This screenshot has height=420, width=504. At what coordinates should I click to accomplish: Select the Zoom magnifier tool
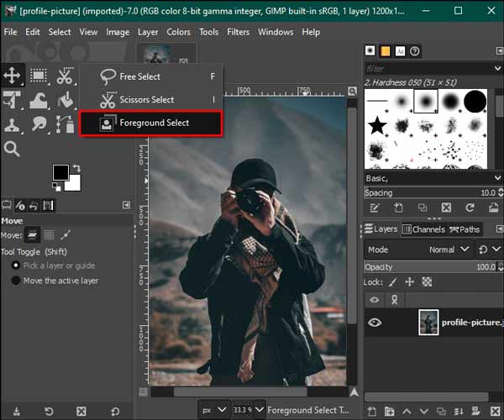[x=12, y=149]
